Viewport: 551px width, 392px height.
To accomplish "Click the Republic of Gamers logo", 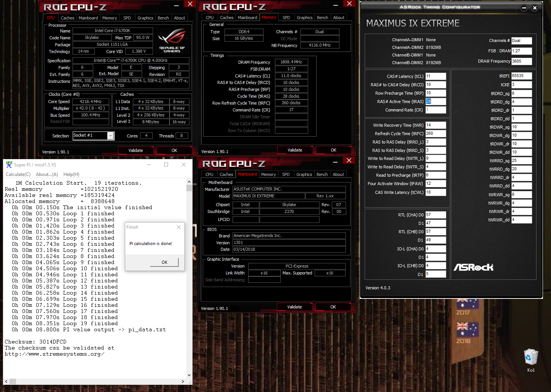I will 172,40.
